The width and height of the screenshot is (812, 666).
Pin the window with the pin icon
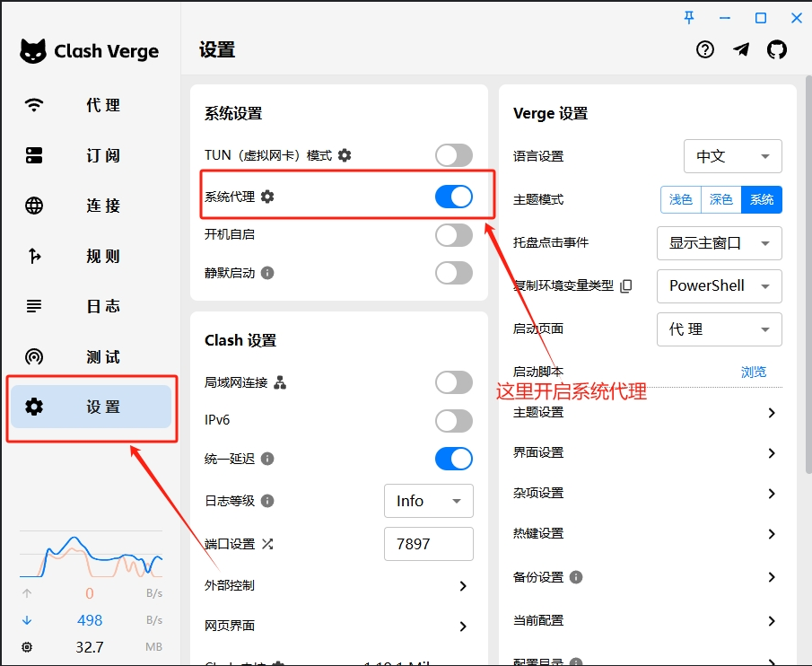pos(689,18)
